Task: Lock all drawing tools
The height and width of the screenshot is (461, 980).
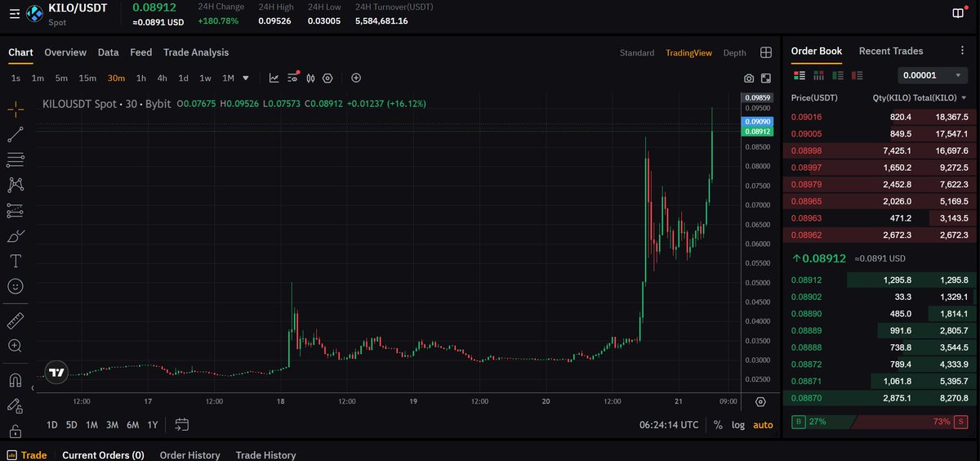Action: 16,431
